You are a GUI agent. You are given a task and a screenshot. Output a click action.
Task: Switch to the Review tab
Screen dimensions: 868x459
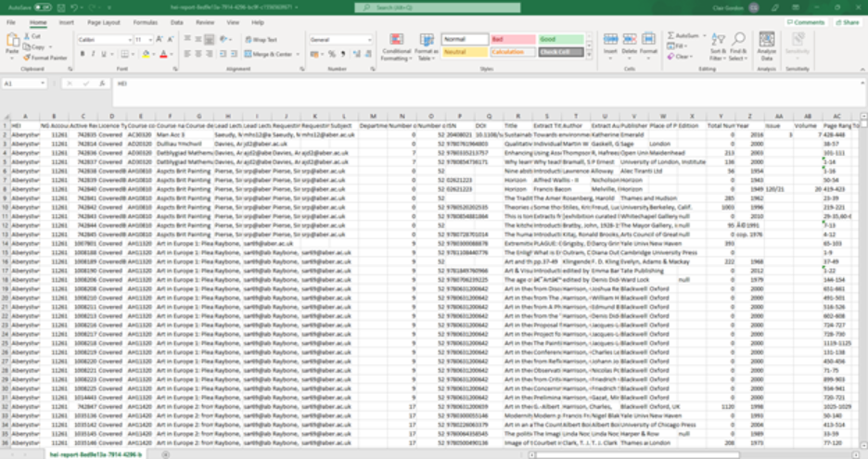[205, 22]
